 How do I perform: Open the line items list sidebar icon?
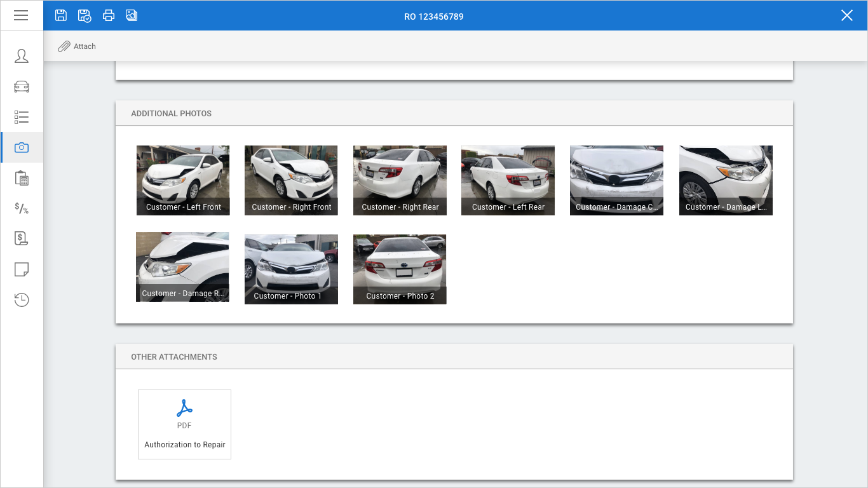[22, 117]
